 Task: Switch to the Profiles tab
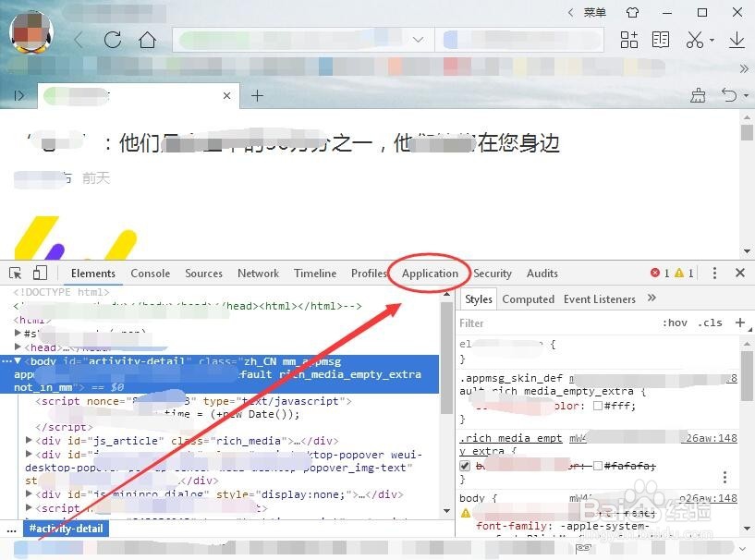point(369,274)
